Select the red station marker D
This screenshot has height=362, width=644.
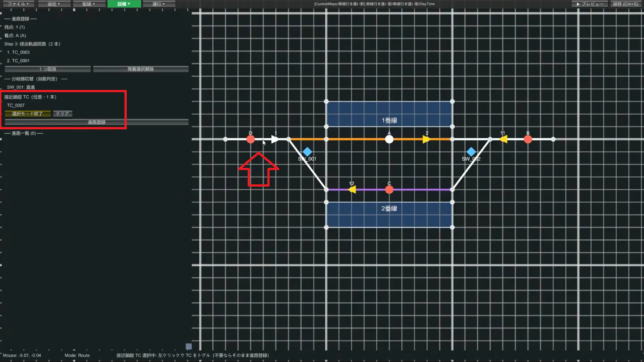click(251, 139)
